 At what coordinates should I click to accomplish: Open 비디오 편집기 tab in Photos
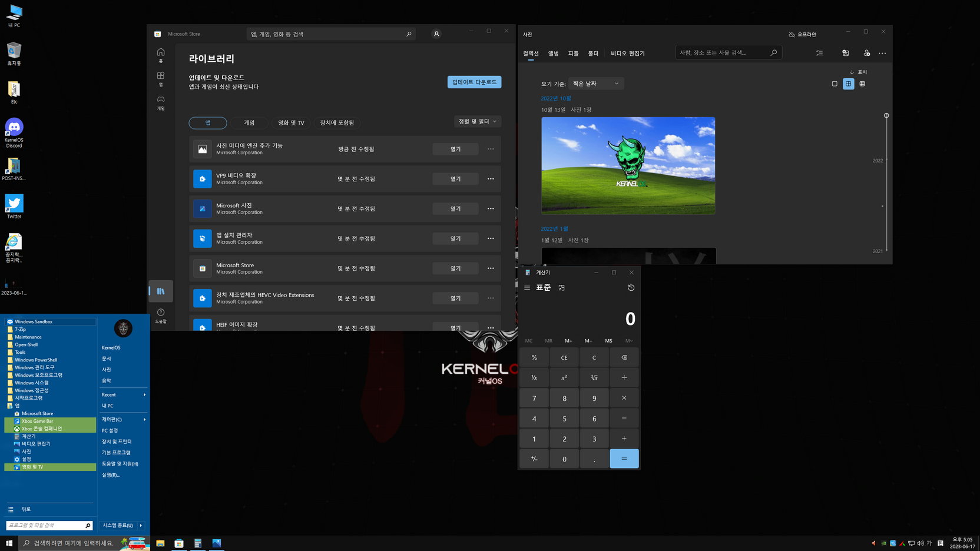[628, 54]
